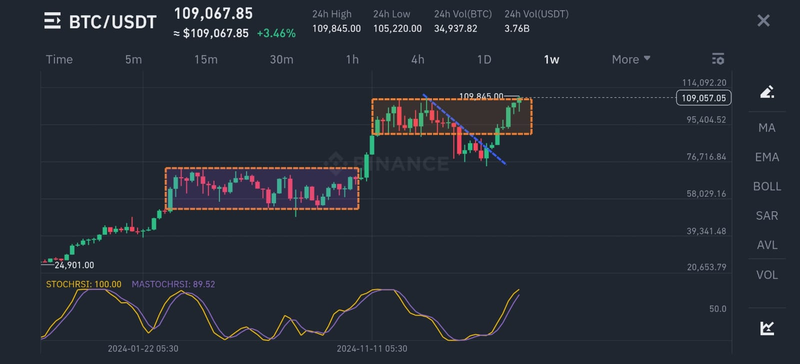800x364 pixels.
Task: Open chart settings icon beside More
Action: coord(718,59)
